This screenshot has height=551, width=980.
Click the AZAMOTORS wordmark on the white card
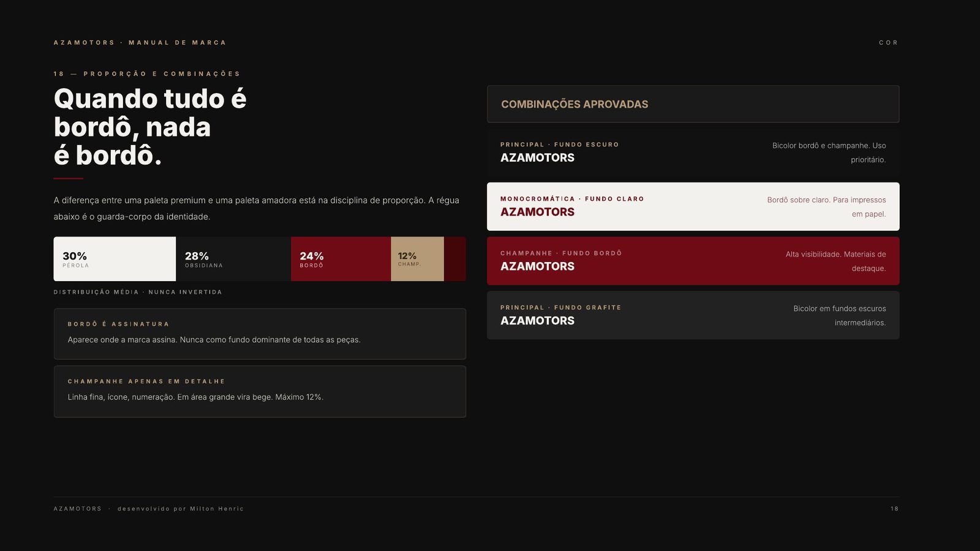537,212
